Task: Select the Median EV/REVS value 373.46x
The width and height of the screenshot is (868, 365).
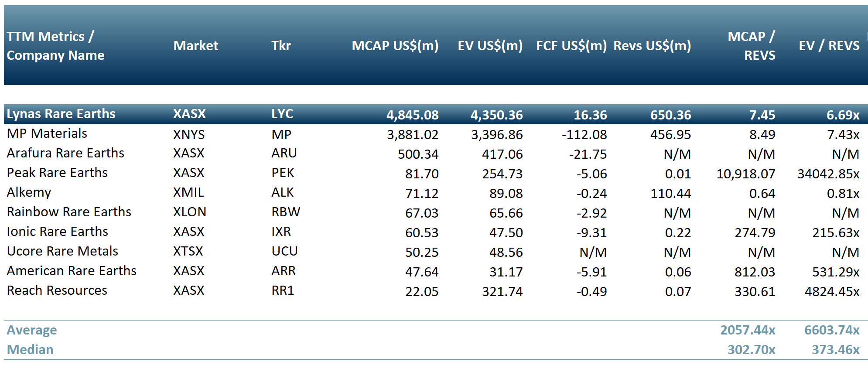Action: [835, 350]
